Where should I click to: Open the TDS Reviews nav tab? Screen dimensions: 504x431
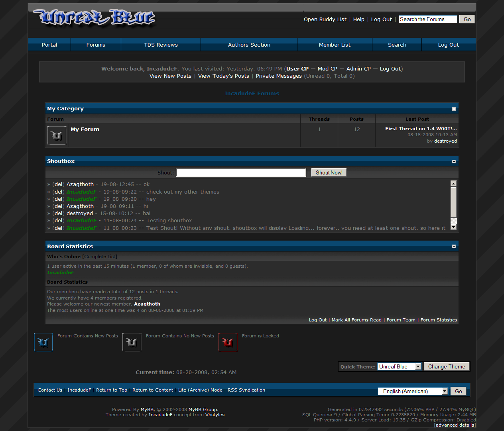click(161, 45)
